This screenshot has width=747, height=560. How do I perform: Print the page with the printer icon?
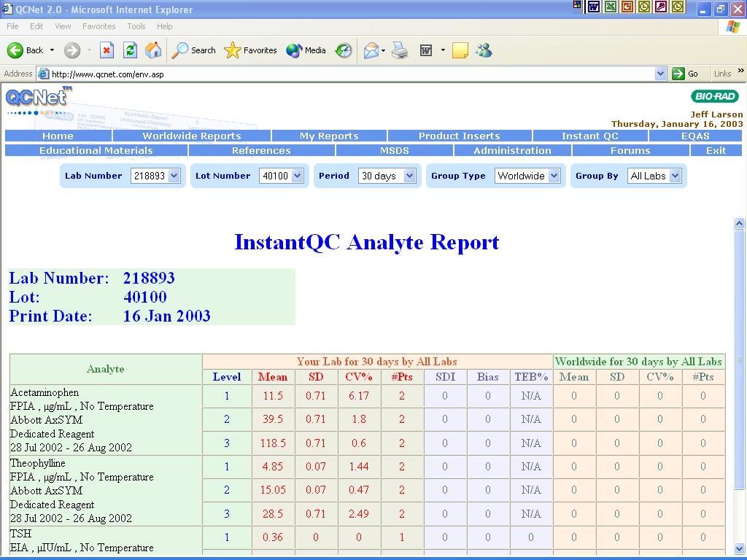click(400, 50)
